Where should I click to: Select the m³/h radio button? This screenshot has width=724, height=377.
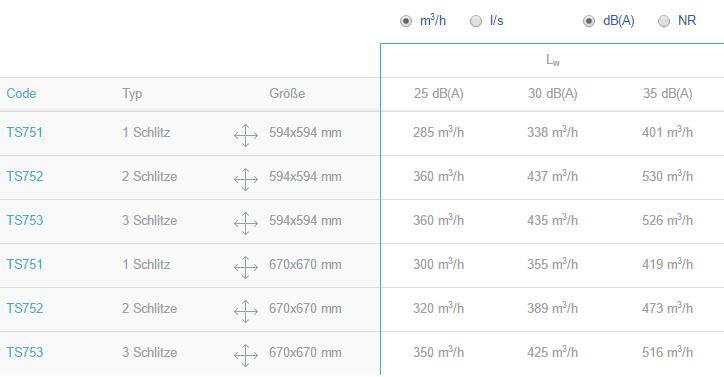pos(406,21)
